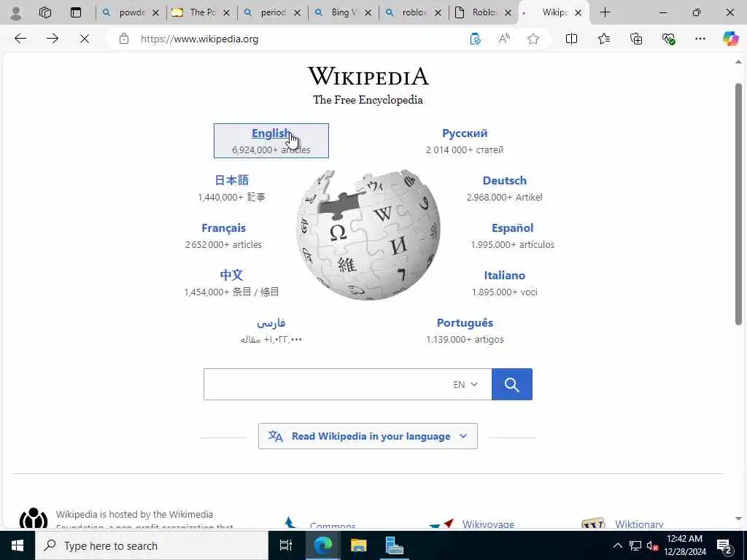
Task: Open Français Wikipedia link
Action: pos(223,236)
